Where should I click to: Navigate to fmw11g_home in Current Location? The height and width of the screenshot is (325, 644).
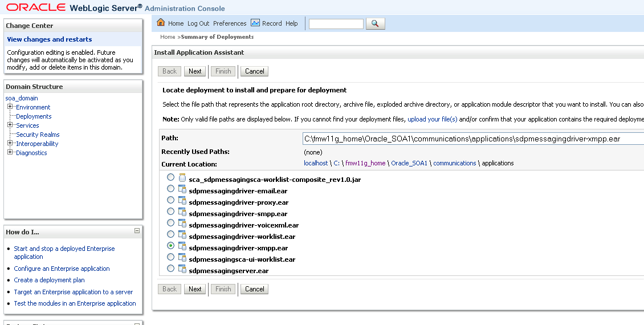click(365, 163)
